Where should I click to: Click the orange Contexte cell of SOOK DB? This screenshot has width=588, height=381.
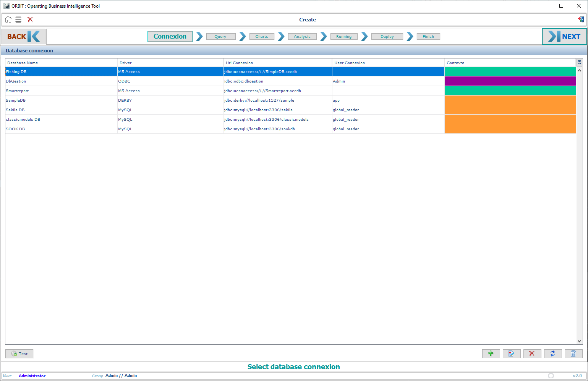click(510, 129)
